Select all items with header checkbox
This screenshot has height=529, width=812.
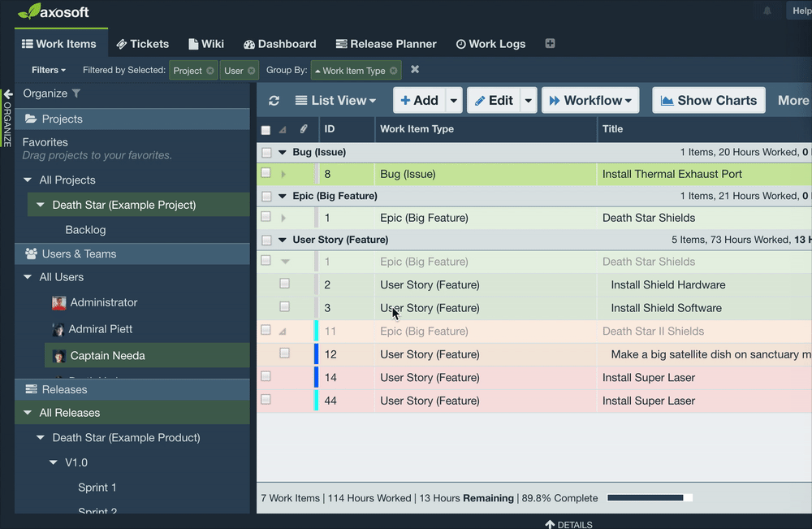pyautogui.click(x=266, y=130)
